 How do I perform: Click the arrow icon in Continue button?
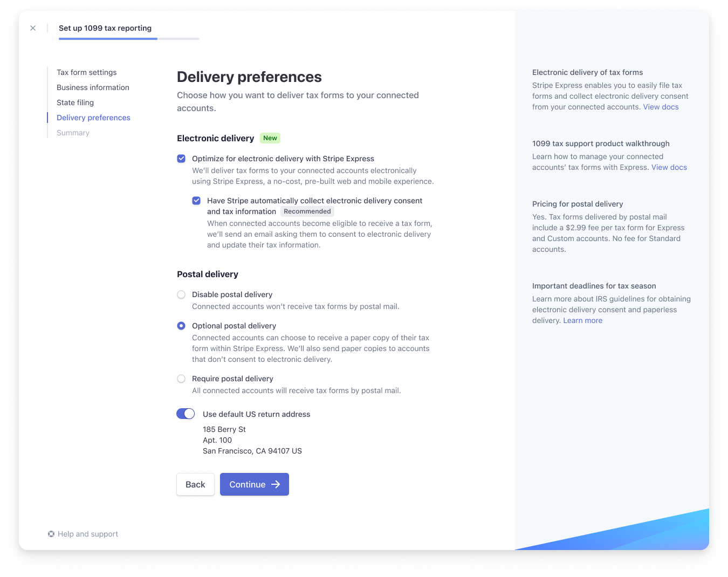tap(276, 484)
